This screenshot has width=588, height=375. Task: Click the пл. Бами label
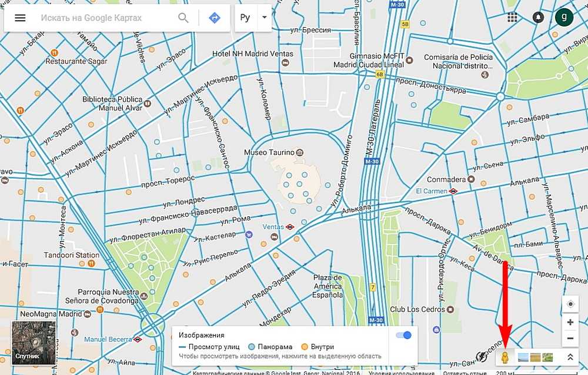tap(528, 245)
